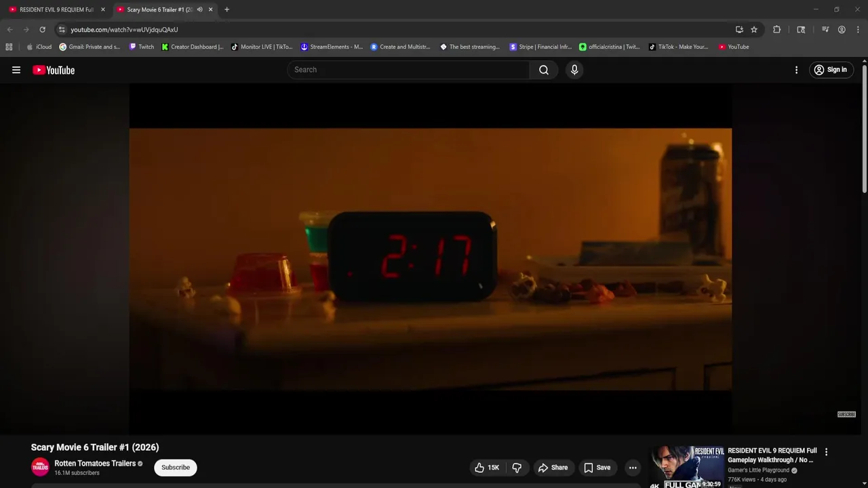Open the Resident Evil 9 Requiem video title
868x488 pixels.
[772, 455]
